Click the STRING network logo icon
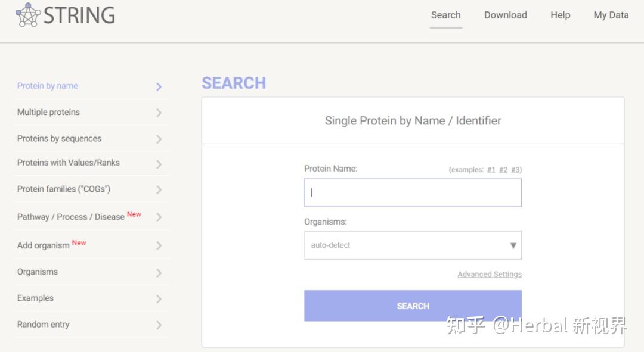The height and width of the screenshot is (352, 644). 27,15
